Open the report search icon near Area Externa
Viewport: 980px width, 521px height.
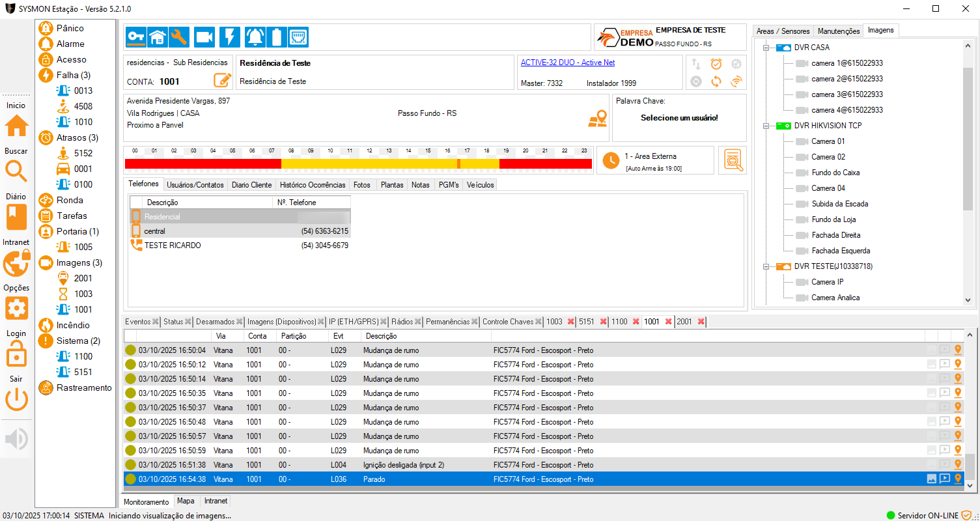pyautogui.click(x=733, y=160)
